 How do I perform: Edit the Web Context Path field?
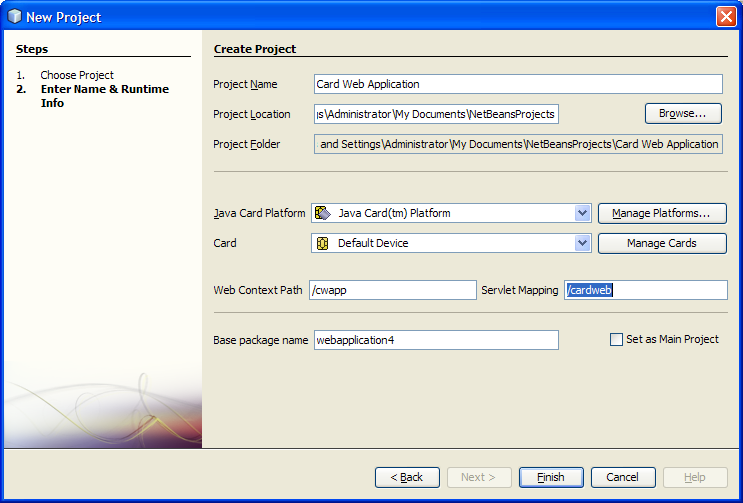(392, 290)
